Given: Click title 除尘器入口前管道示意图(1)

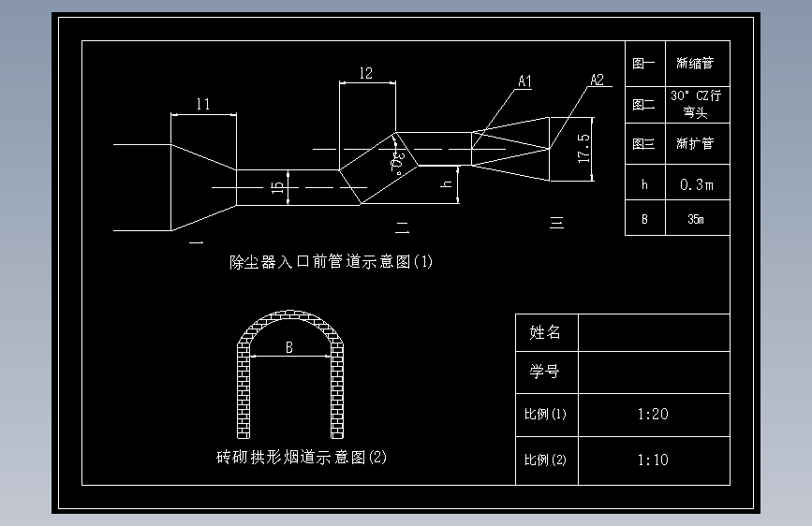Looking at the screenshot, I should [331, 262].
